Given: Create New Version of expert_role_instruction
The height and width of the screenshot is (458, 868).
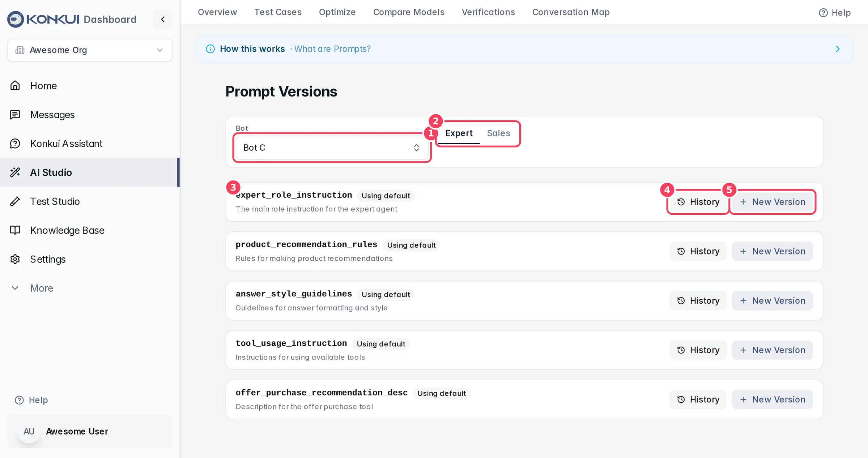Looking at the screenshot, I should tap(772, 202).
